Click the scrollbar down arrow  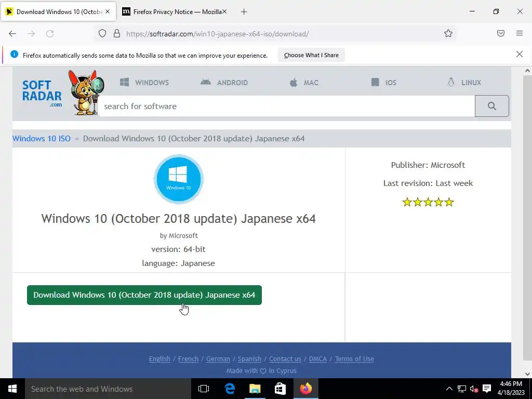(527, 374)
